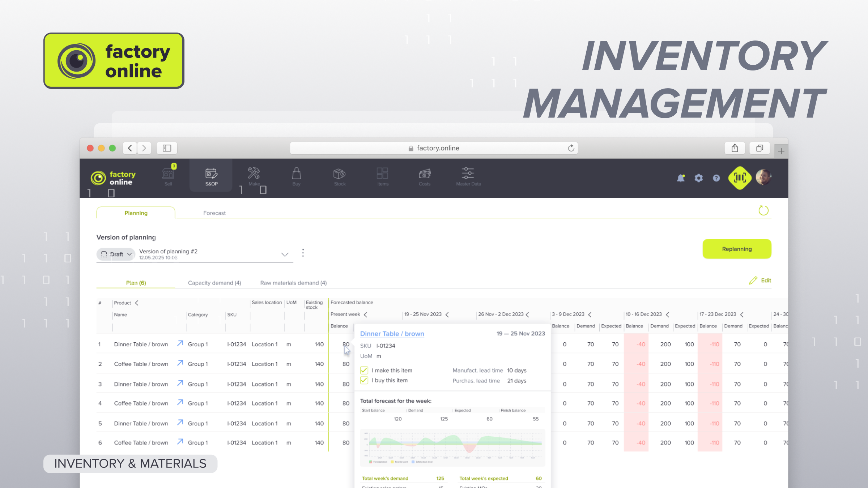
Task: Toggle the 'I make this item' checkbox
Action: point(364,371)
